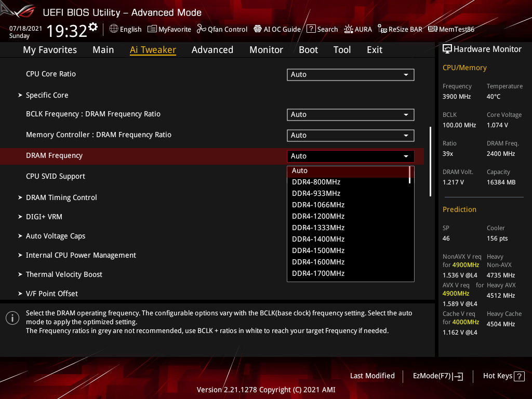
Task: Click the Last Modified button
Action: [x=372, y=376]
